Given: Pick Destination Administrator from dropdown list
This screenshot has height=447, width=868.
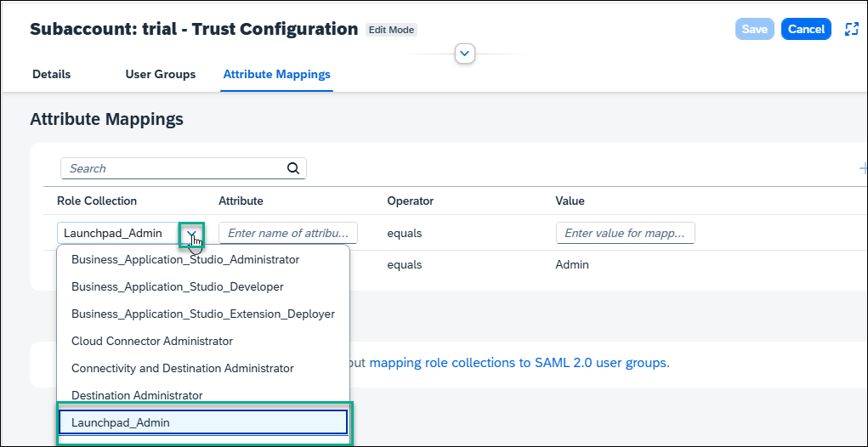Looking at the screenshot, I should pos(203,395).
